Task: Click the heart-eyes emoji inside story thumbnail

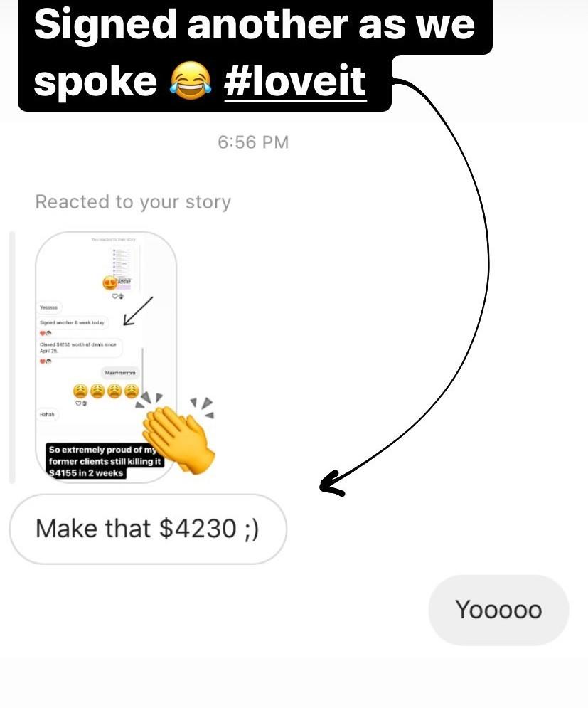Action: pos(110,283)
